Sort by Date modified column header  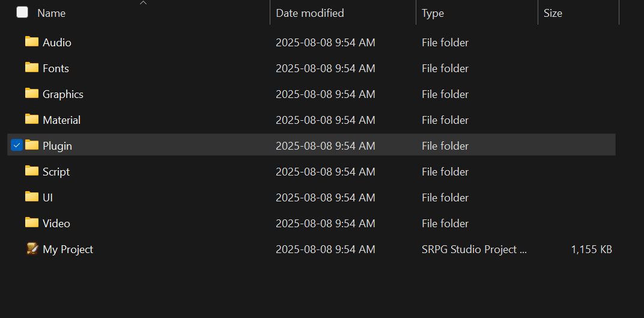coord(310,13)
